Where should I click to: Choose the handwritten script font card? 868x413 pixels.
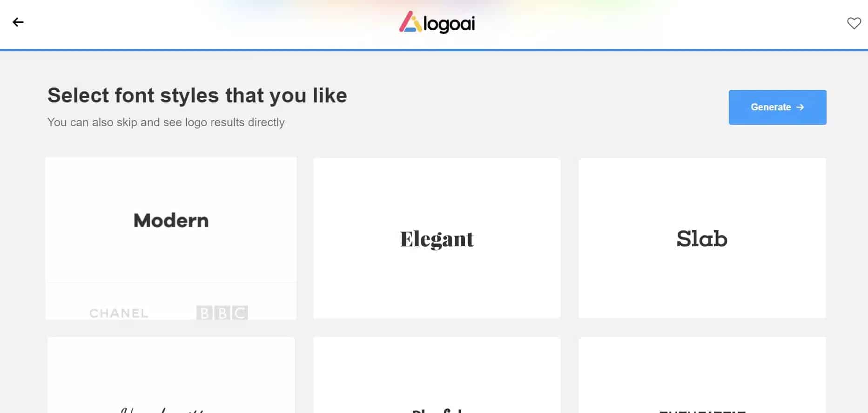pyautogui.click(x=171, y=375)
